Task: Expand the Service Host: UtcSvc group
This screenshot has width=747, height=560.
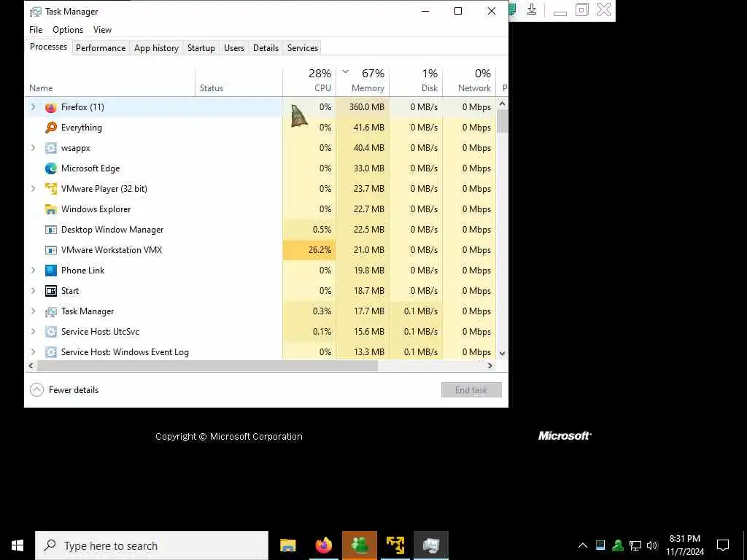Action: pos(33,332)
